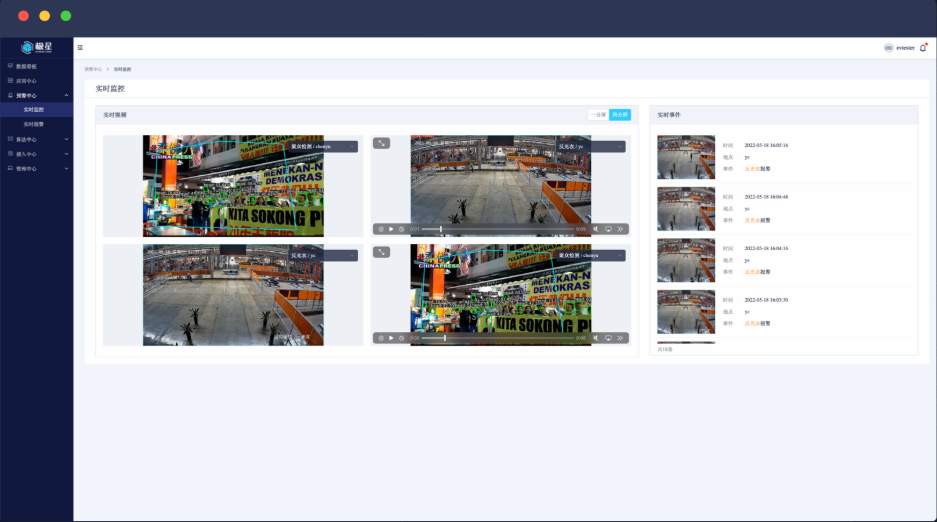The image size is (937, 522).
Task: Expand the 接入中心 menu chevron
Action: click(x=66, y=154)
